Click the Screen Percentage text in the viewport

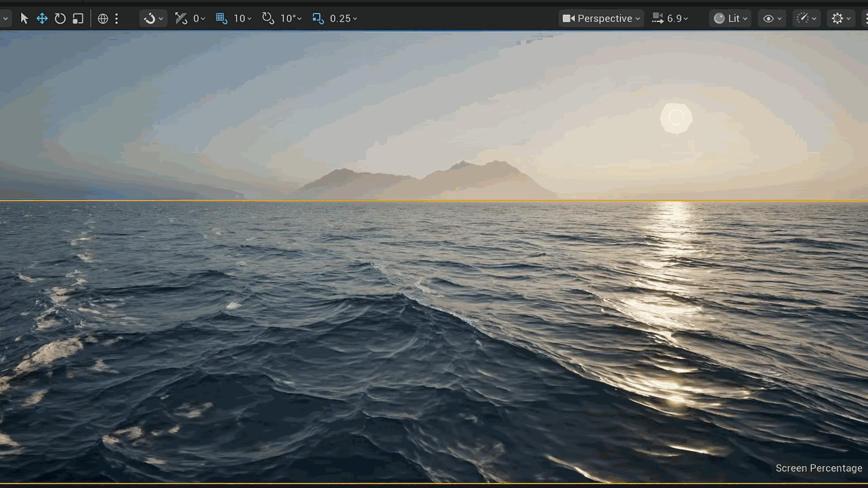(819, 468)
